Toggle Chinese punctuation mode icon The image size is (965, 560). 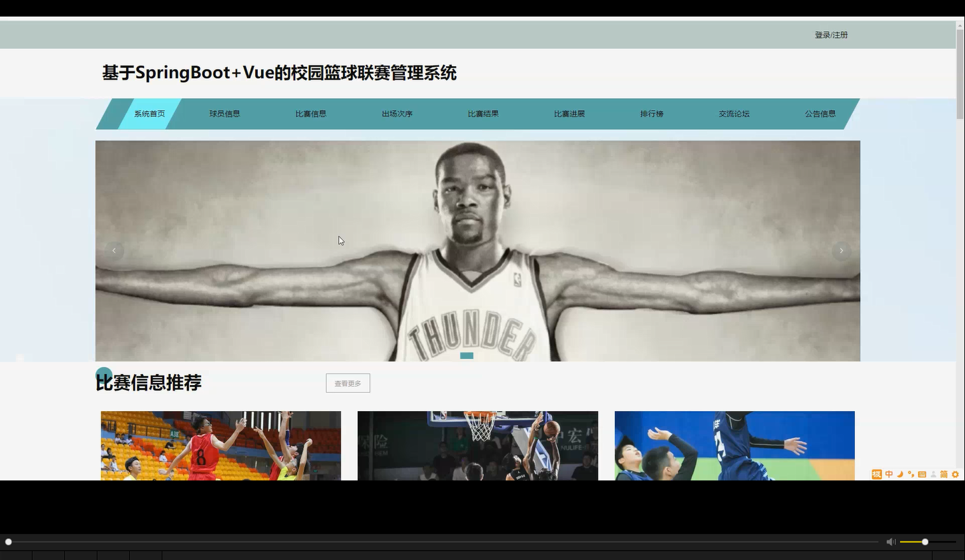click(911, 474)
